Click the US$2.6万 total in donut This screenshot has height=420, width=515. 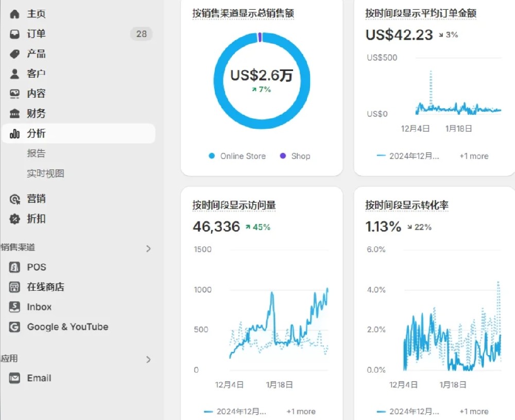(262, 76)
